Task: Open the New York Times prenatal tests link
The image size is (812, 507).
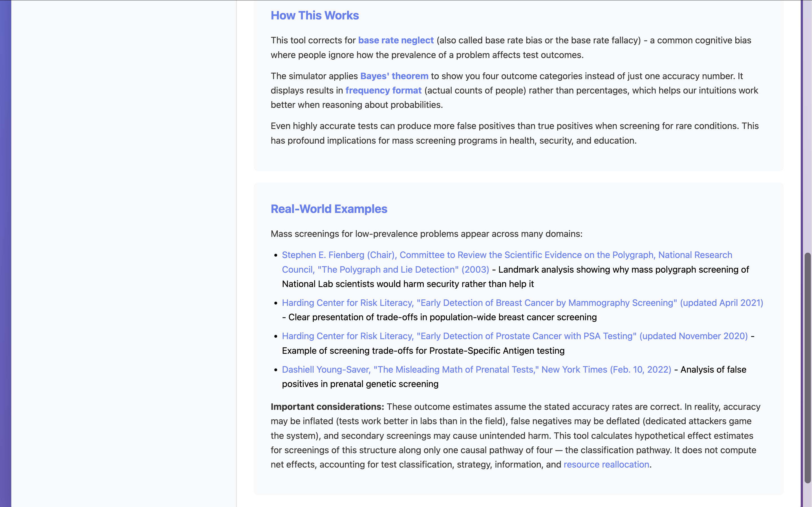Action: 476,370
